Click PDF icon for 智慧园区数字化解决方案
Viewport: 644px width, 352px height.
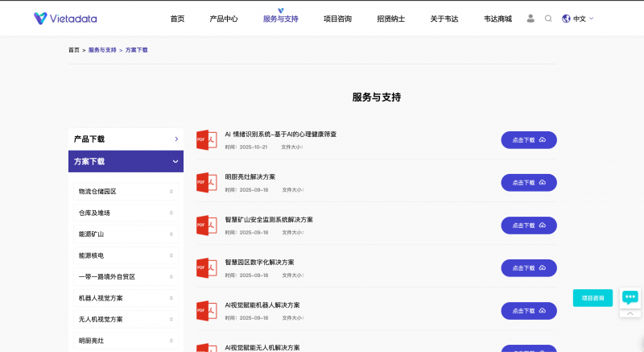[x=206, y=267]
